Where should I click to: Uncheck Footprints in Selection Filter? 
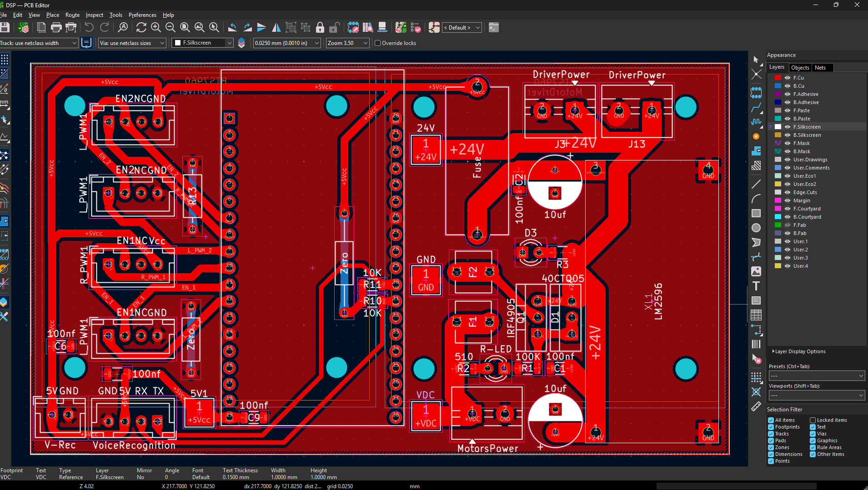pos(771,427)
